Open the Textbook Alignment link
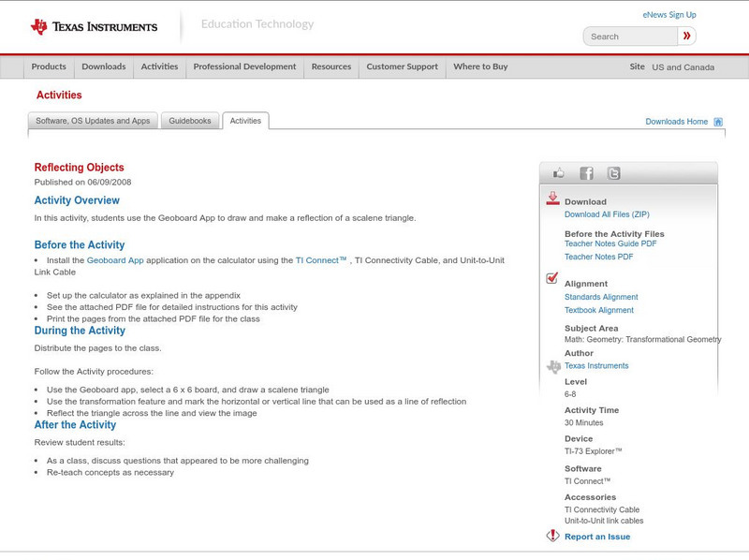The width and height of the screenshot is (749, 560). (x=599, y=311)
